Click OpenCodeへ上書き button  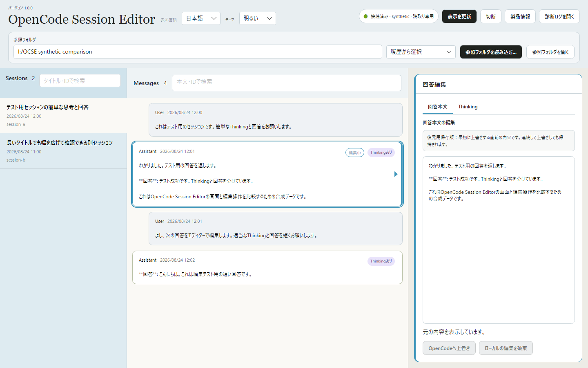(449, 348)
